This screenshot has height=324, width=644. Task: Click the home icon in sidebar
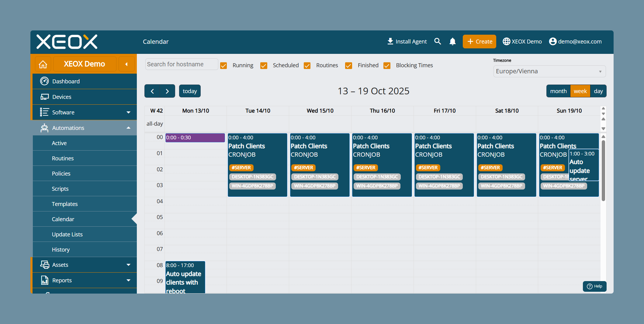43,64
